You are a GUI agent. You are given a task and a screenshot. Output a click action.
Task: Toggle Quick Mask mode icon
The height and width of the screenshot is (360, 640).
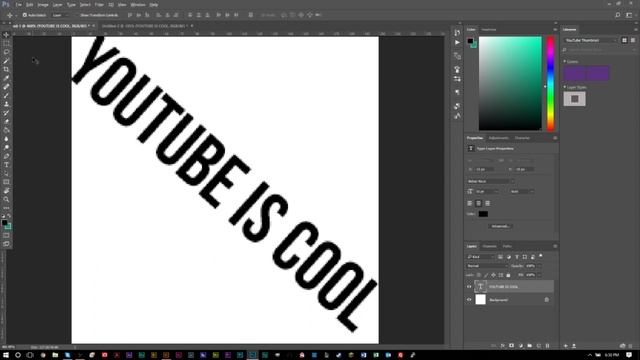[6, 235]
